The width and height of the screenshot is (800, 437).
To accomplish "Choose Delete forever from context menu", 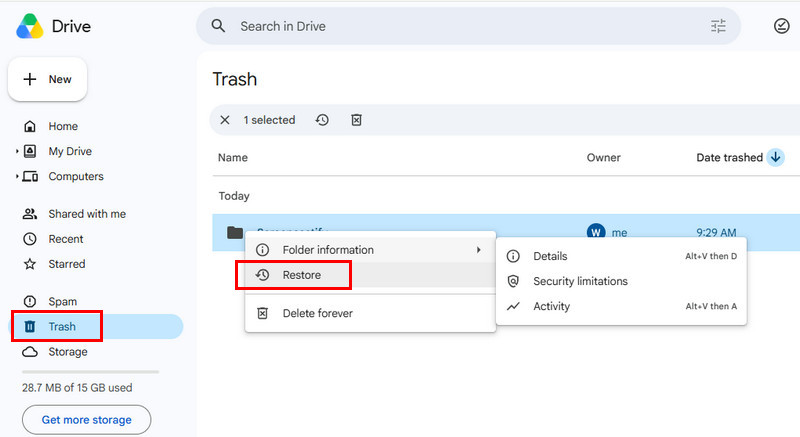I will (370, 313).
